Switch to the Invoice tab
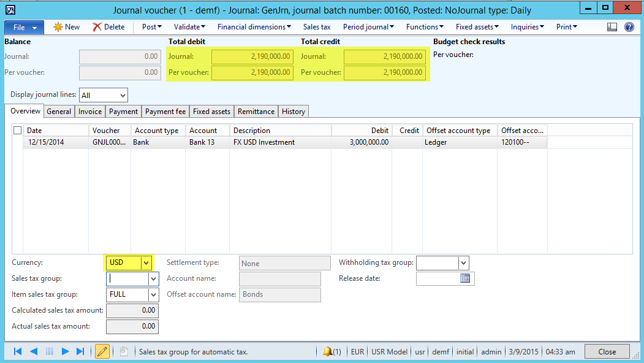Screen dimensions: 644x363 tap(90, 112)
